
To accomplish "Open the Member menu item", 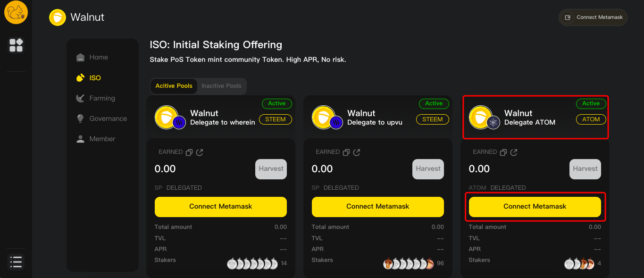I will [x=102, y=139].
